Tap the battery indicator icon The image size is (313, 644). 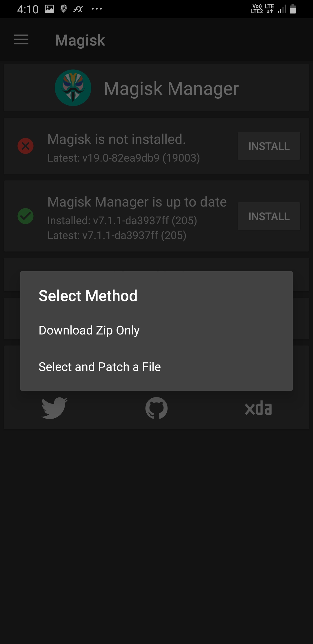coord(293,9)
